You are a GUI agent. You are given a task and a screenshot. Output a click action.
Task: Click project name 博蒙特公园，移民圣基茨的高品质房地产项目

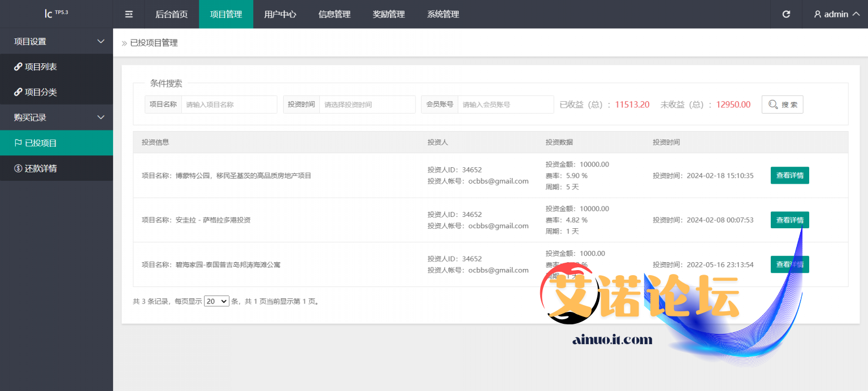(x=244, y=176)
